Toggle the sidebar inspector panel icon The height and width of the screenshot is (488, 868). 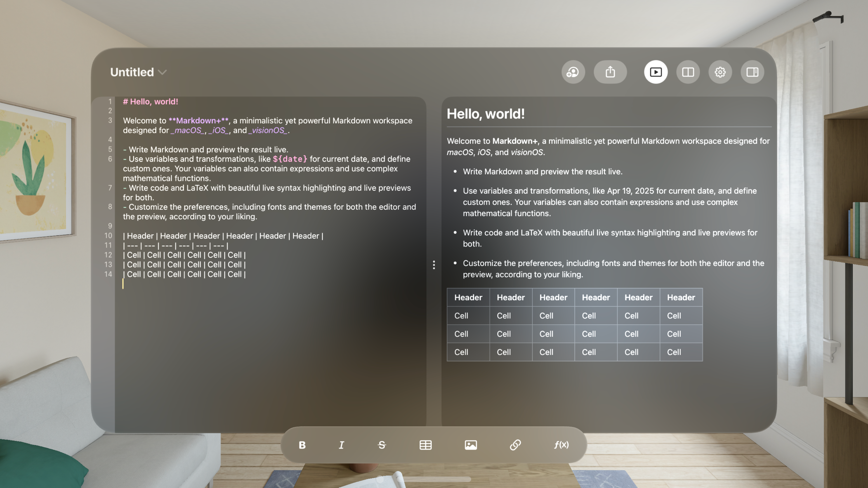(752, 72)
